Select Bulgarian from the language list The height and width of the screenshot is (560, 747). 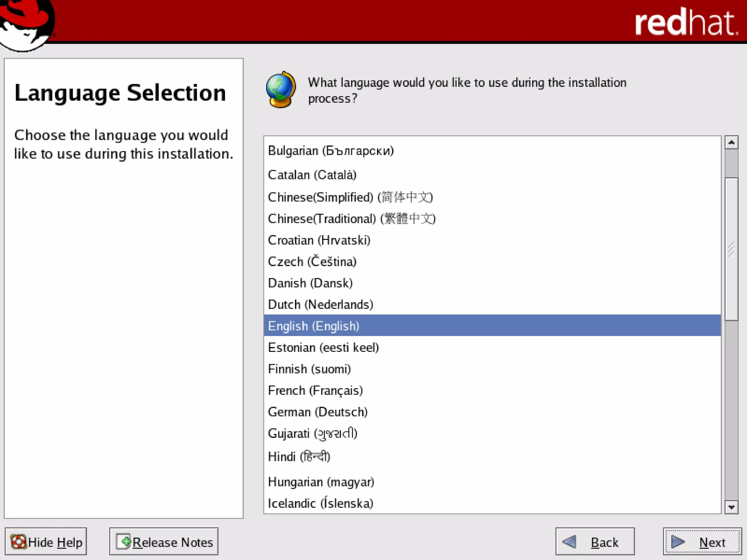coord(330,151)
